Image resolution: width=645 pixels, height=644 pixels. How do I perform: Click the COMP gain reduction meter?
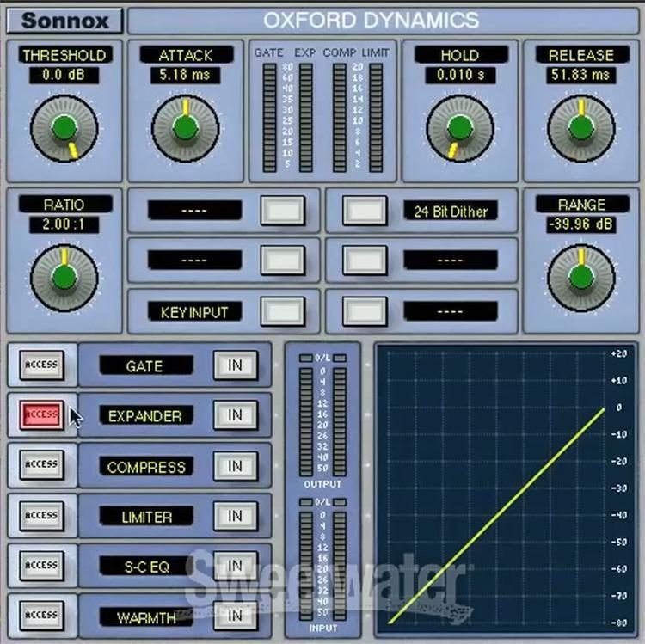click(x=340, y=118)
